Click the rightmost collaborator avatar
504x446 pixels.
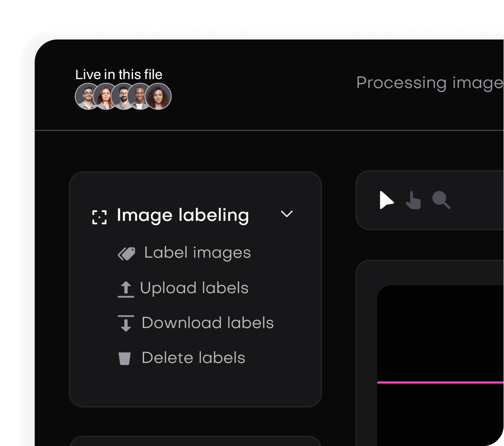click(159, 96)
